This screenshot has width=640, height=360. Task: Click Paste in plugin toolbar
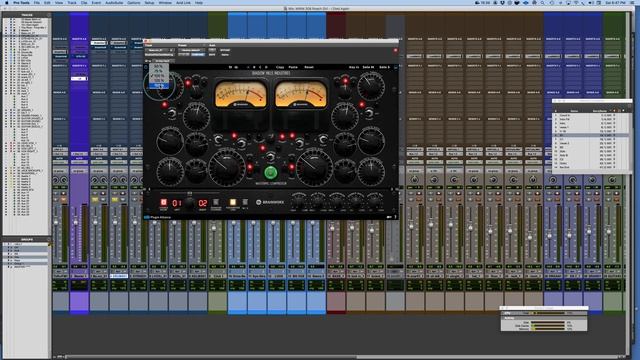pos(293,67)
